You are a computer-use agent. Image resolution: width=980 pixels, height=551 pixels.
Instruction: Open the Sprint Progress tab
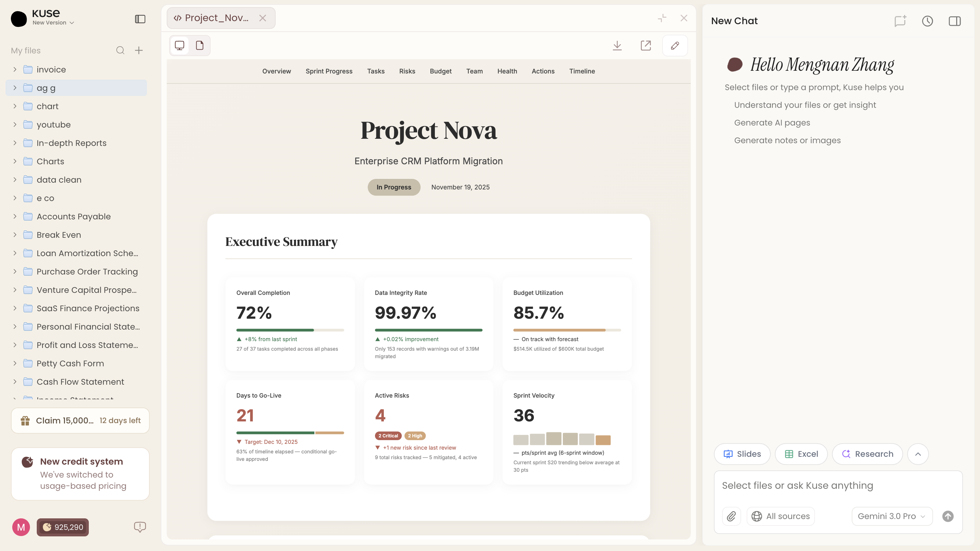329,71
